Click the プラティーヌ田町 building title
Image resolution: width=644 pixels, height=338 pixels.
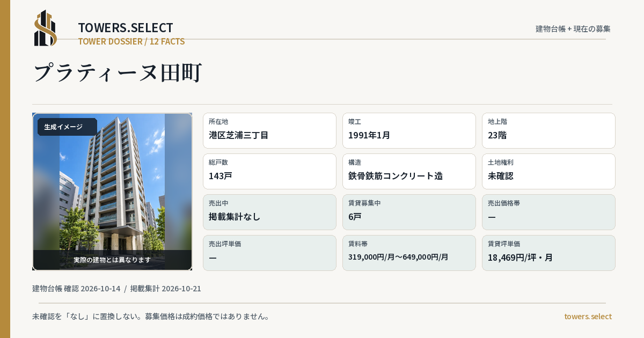pyautogui.click(x=118, y=72)
